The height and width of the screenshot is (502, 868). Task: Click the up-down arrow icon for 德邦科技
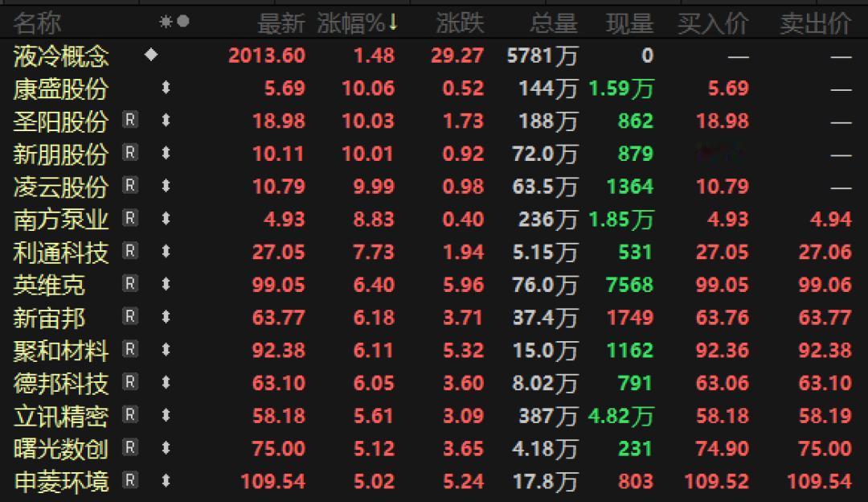point(166,382)
